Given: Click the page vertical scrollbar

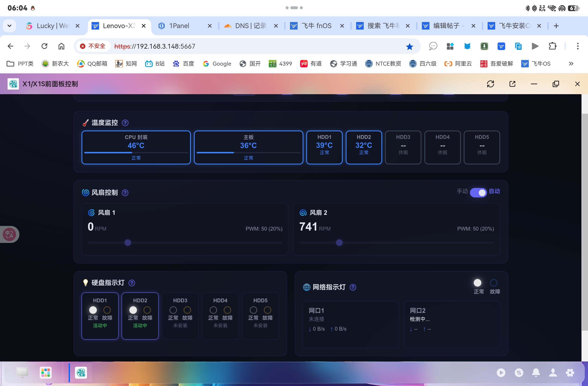Looking at the screenshot, I should pyautogui.click(x=585, y=222).
